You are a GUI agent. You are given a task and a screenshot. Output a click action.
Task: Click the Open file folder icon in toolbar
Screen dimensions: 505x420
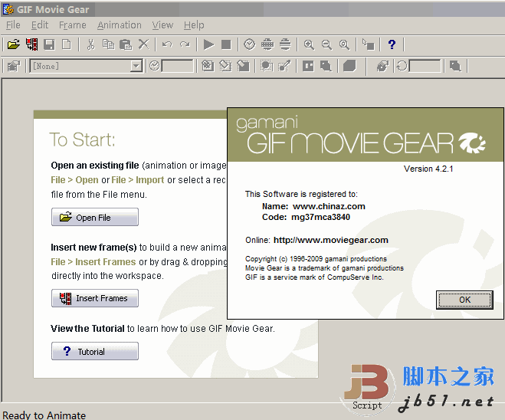click(14, 44)
